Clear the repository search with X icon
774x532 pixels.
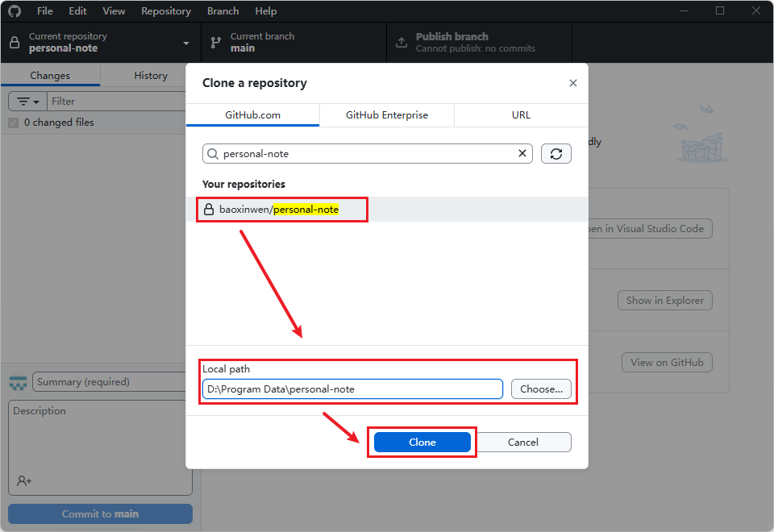(522, 154)
